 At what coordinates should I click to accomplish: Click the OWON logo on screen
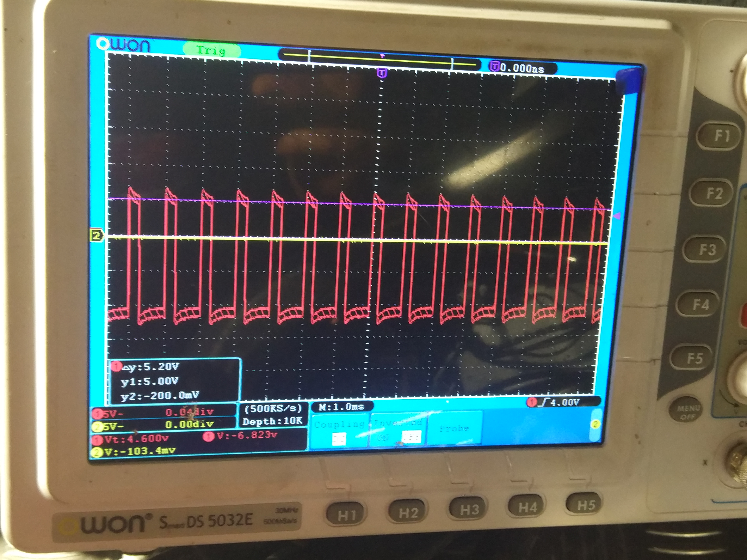[x=123, y=45]
